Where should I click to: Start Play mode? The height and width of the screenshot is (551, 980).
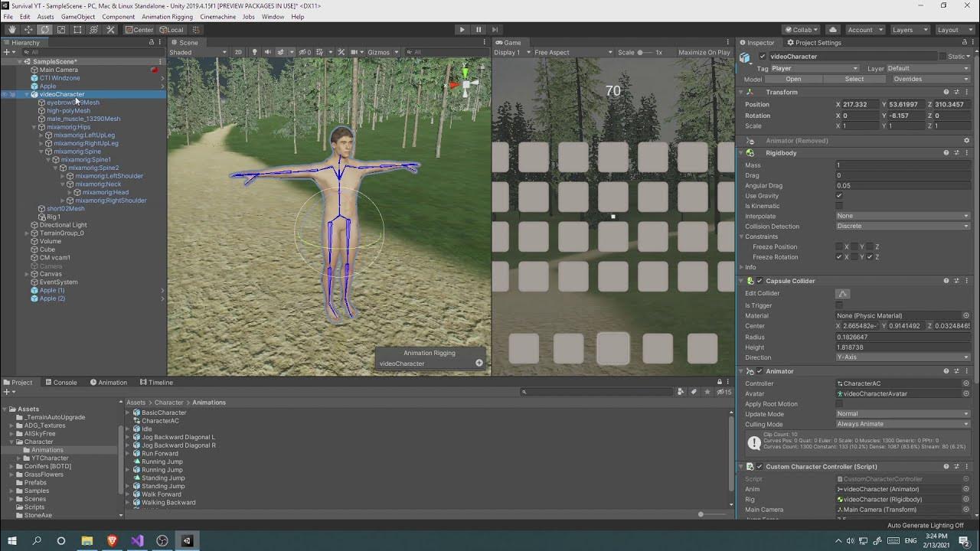[x=462, y=30]
